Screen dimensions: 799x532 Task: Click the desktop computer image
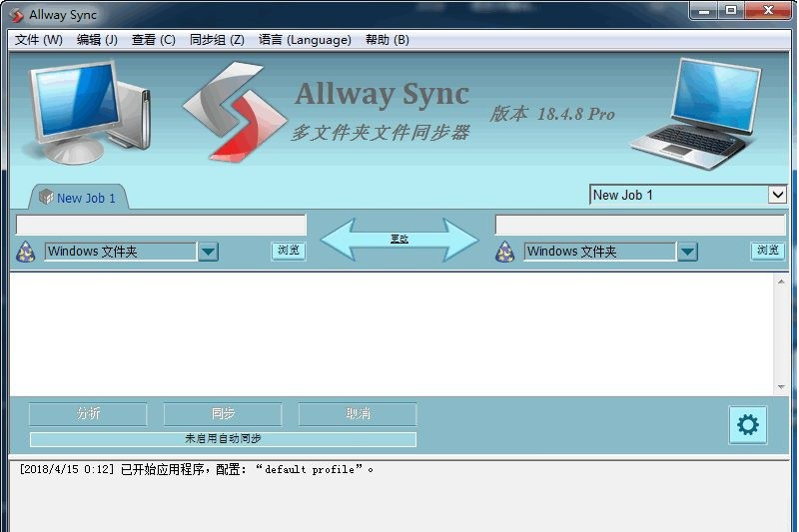[87, 112]
